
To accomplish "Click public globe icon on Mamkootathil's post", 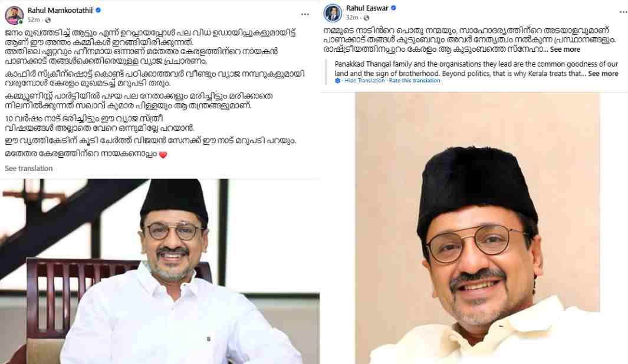I will coord(48,20).
